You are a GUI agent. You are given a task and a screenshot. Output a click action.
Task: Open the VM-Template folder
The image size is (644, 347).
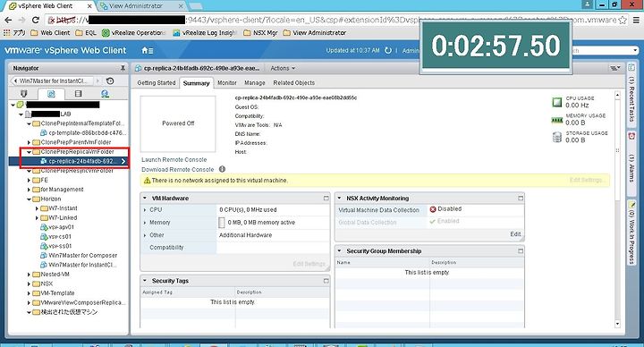click(54, 293)
